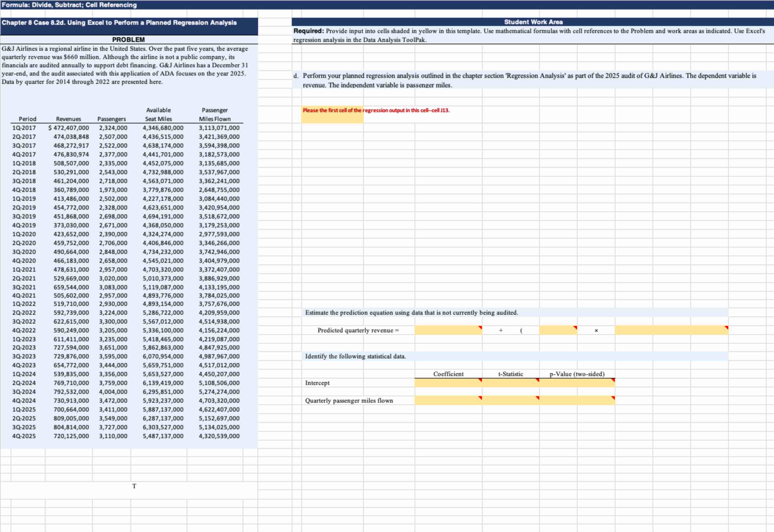Click the 'Student Work Area' header bar
Screen dimensions: 774x532
coord(533,22)
